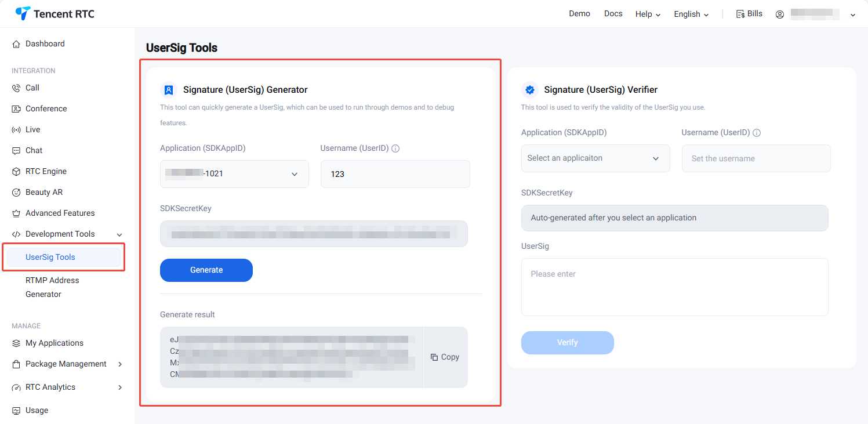Open Verifier 'Select an applicaiton' dropdown
Image resolution: width=868 pixels, height=424 pixels.
[595, 158]
